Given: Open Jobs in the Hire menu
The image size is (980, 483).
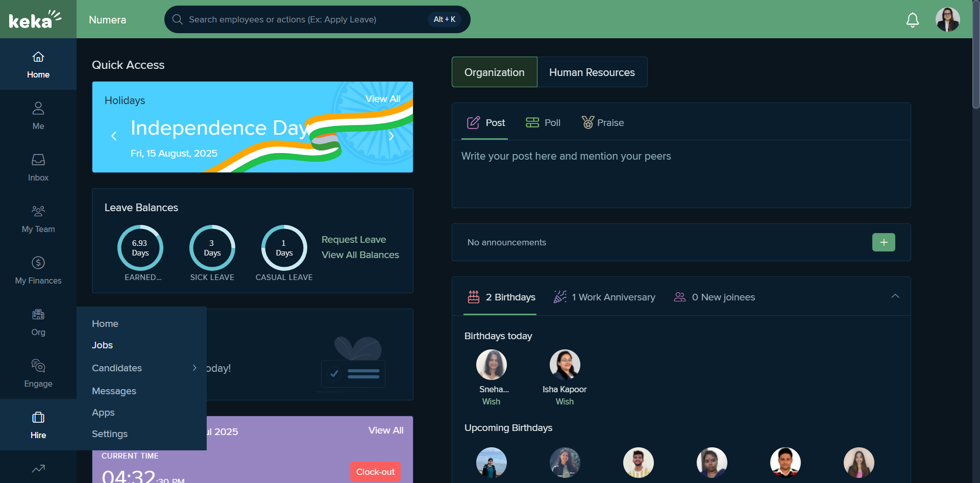Looking at the screenshot, I should pos(102,345).
